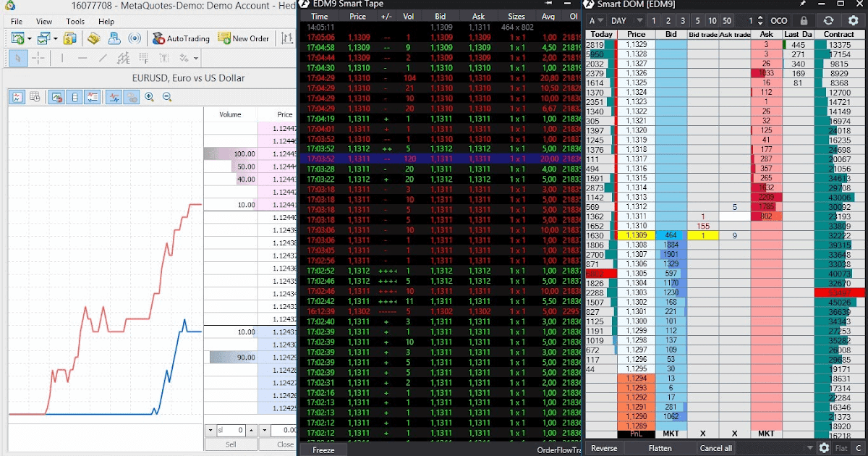Adjust the quantity stepper in Smart DOM
Viewport: 868px width, 456px height.
[x=760, y=20]
